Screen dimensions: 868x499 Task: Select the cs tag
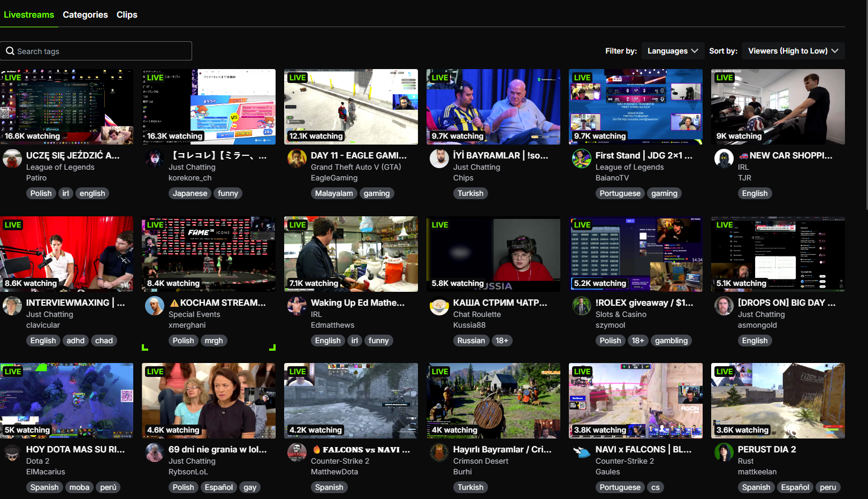pyautogui.click(x=656, y=487)
